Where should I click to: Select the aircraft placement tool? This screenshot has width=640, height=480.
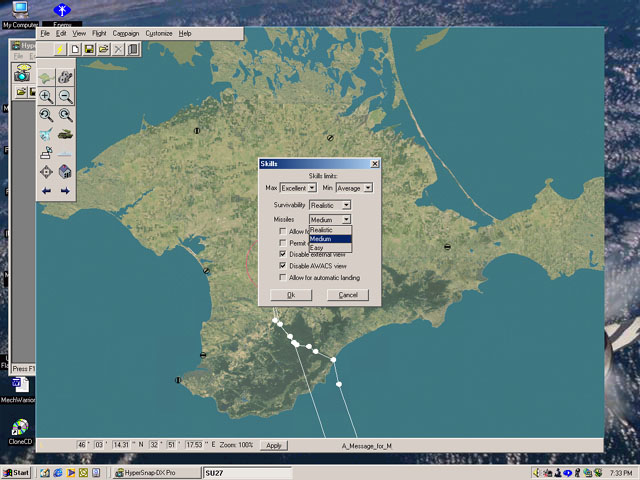[x=46, y=134]
